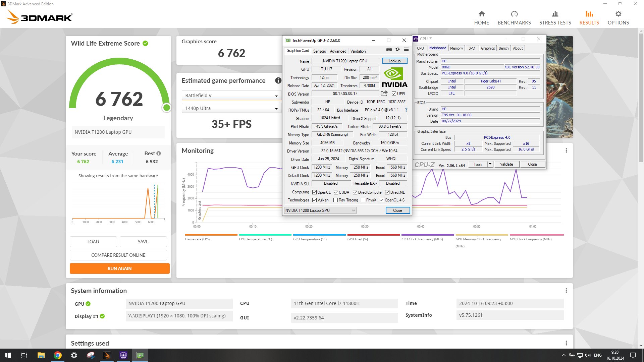Open the STRESS TESTS section
The image size is (644, 362).
coord(555,18)
